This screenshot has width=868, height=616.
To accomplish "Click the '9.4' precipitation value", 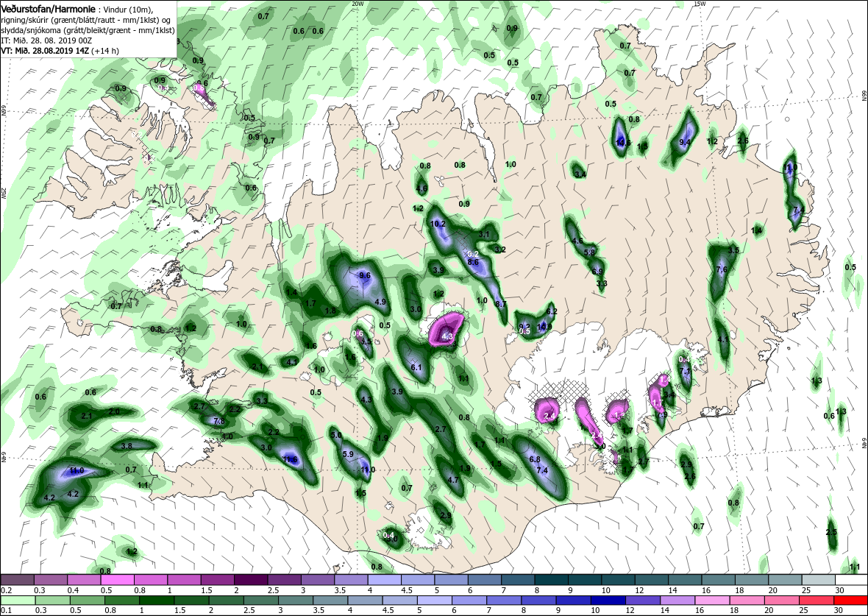I will (685, 142).
